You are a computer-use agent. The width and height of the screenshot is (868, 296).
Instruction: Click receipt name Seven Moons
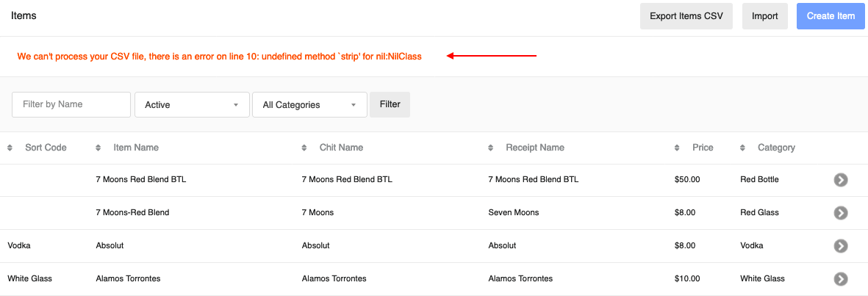[513, 212]
